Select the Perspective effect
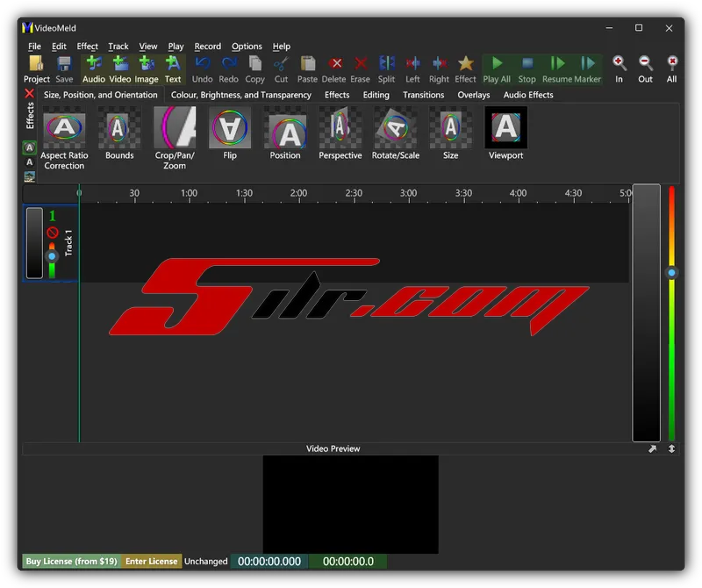Viewport: 702px width, 588px height. pyautogui.click(x=340, y=133)
